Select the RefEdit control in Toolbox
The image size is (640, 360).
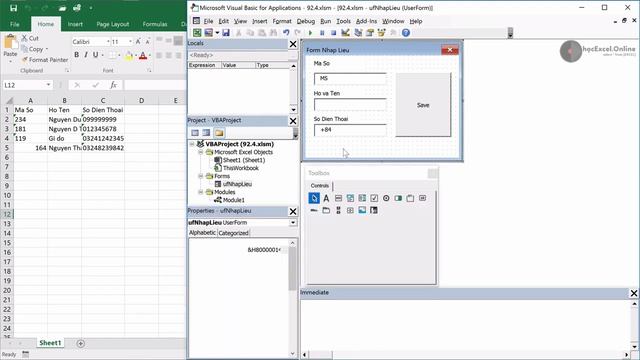coord(374,210)
